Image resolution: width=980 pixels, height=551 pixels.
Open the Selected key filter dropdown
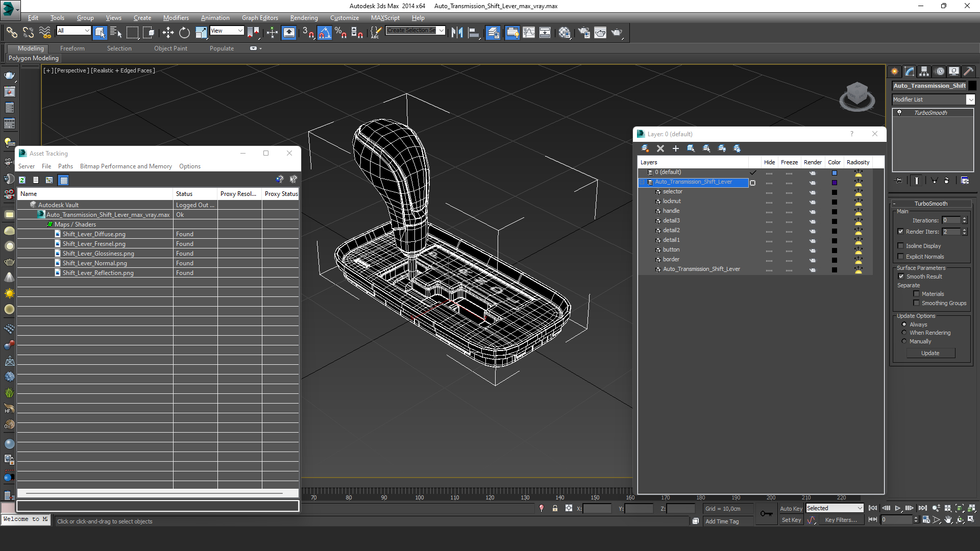pyautogui.click(x=835, y=508)
